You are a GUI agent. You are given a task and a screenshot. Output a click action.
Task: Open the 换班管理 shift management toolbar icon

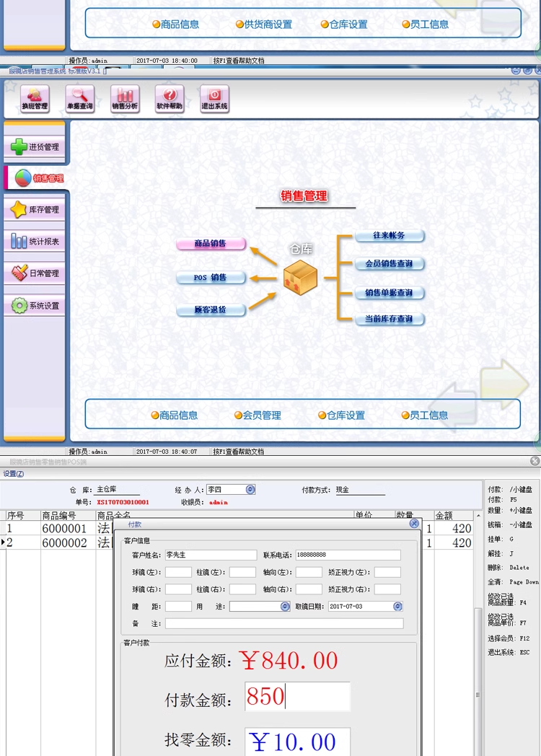[x=35, y=99]
